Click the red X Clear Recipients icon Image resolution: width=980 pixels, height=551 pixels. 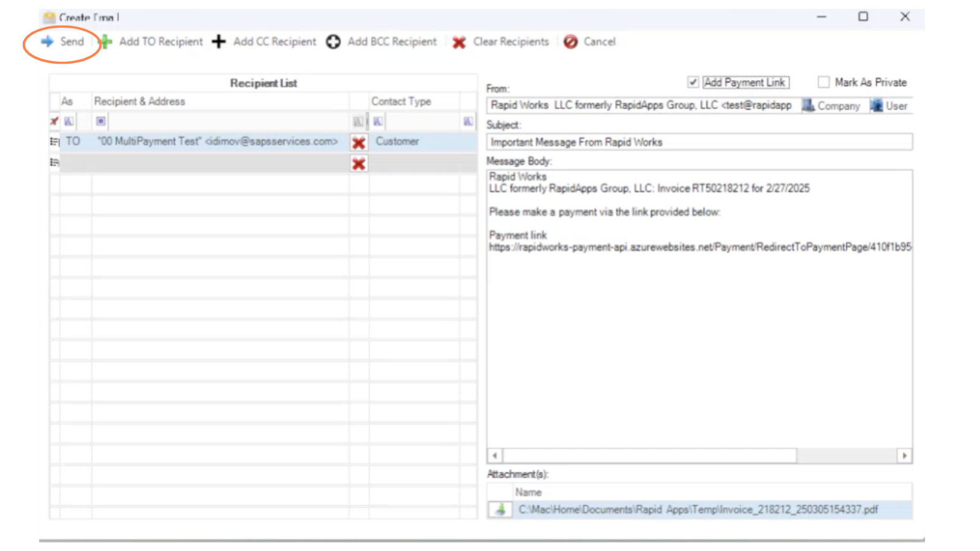point(459,42)
